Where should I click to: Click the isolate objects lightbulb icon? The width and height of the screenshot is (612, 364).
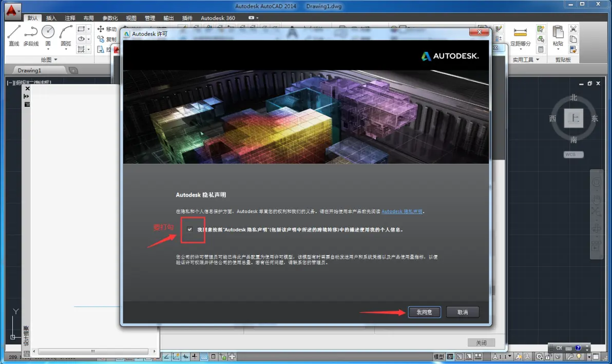point(579,357)
